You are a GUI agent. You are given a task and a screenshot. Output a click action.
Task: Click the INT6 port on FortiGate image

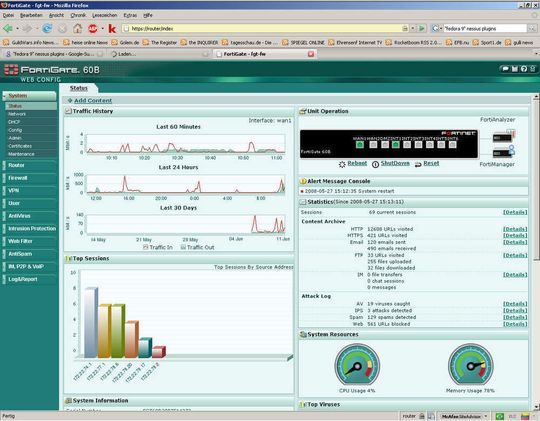[453, 144]
